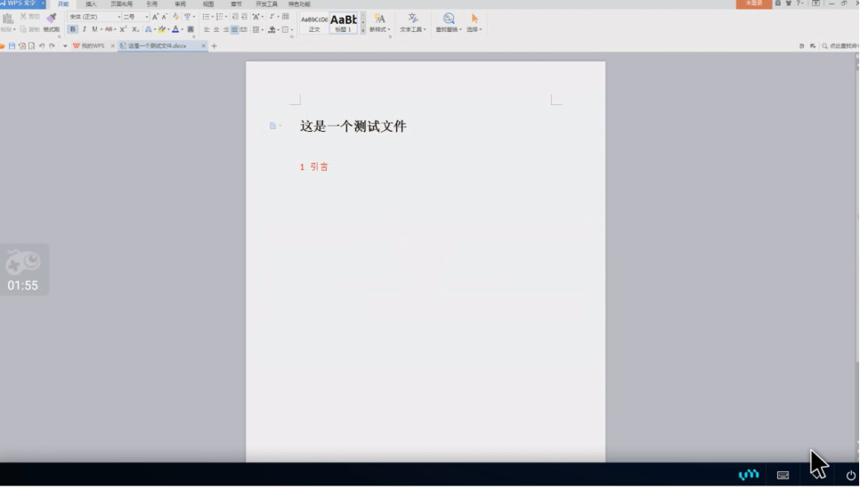Expand quick access toolbar dropdown arrow
This screenshot has height=490, width=868.
(65, 46)
